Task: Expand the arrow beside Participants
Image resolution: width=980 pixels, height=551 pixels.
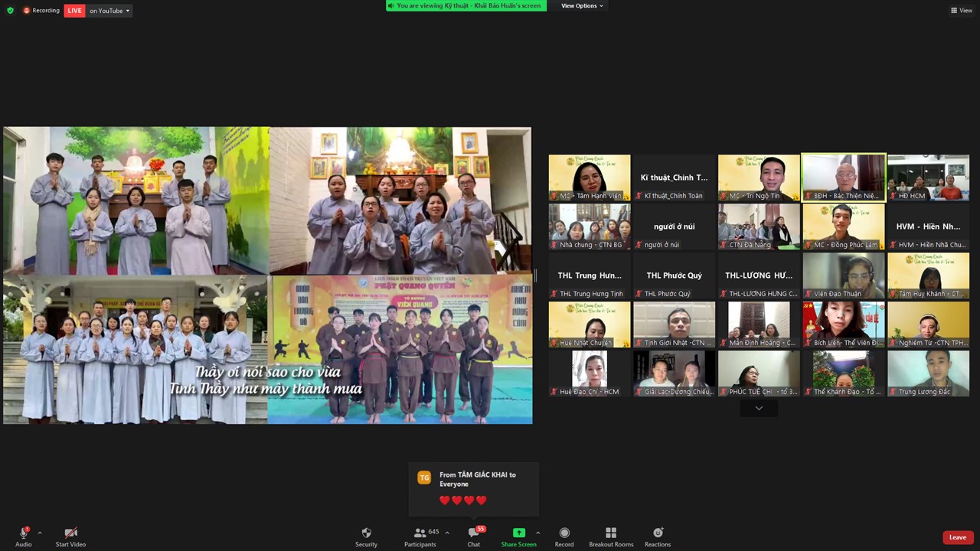Action: point(447,533)
